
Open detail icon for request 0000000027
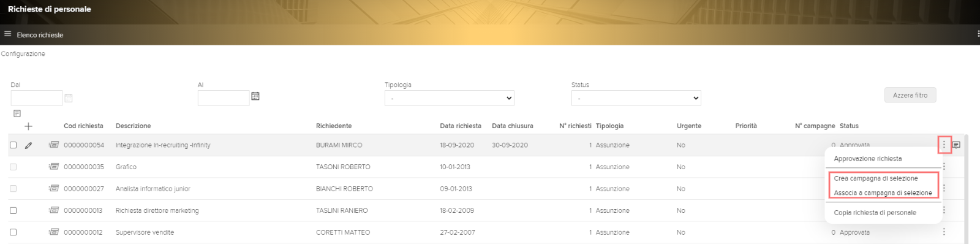pos(54,189)
